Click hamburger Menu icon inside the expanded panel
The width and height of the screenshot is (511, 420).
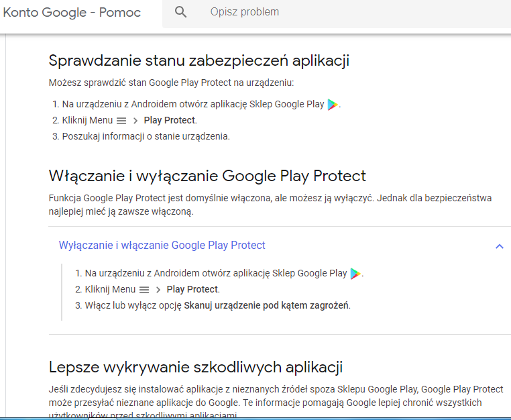(144, 290)
